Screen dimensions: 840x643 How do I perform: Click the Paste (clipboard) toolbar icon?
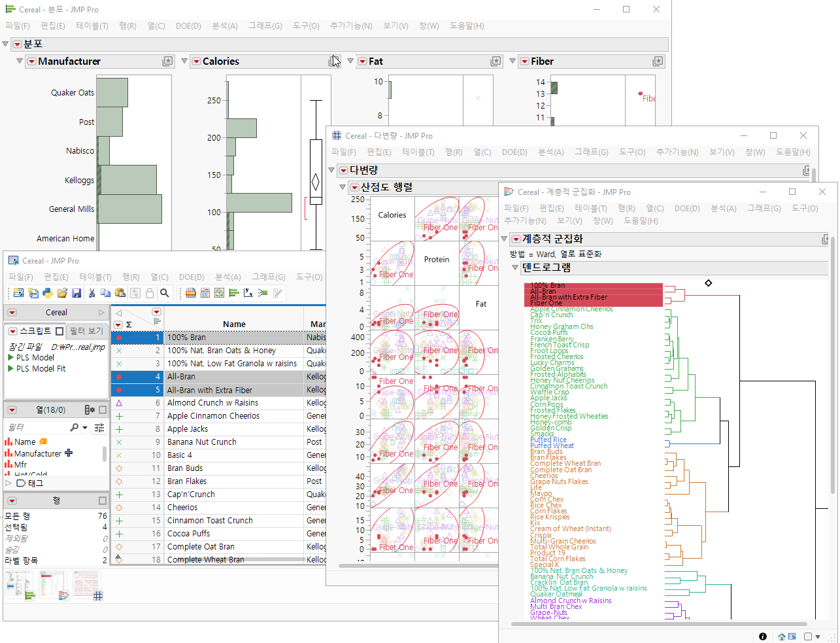pyautogui.click(x=120, y=293)
